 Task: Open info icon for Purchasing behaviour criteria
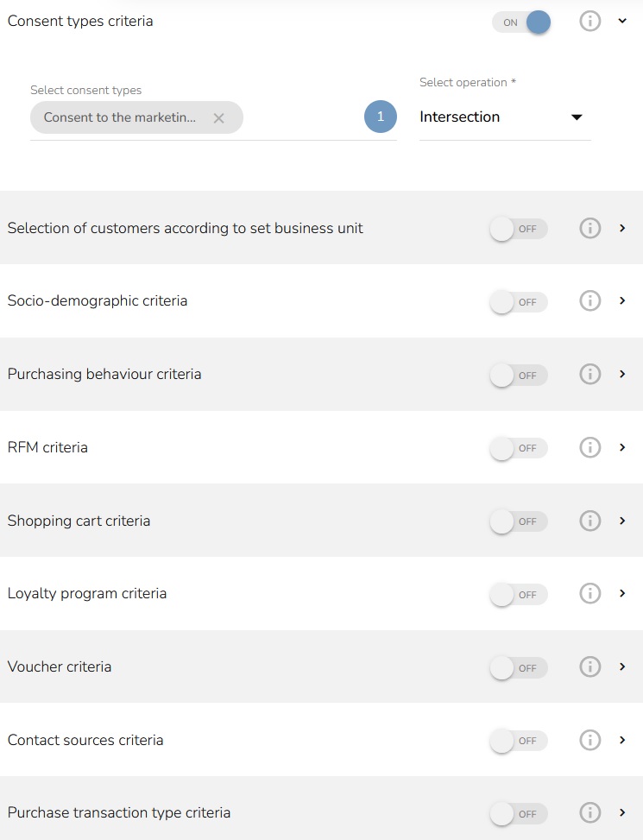[x=589, y=375]
